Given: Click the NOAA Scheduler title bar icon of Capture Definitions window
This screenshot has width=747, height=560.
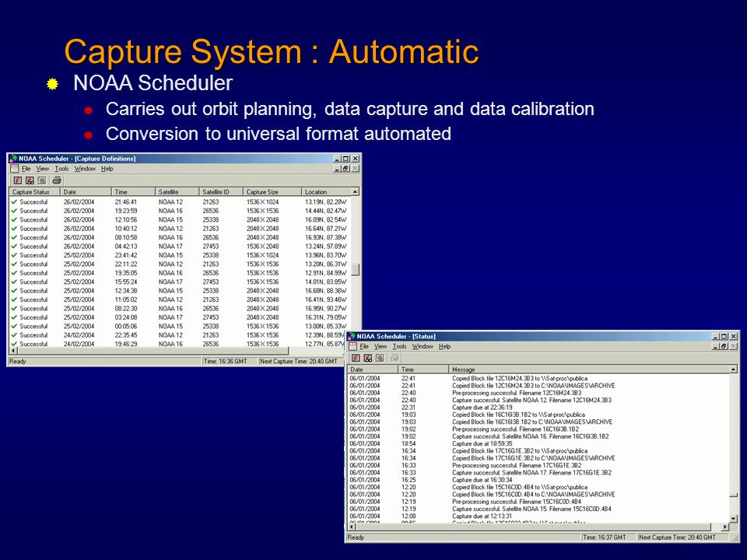Looking at the screenshot, I should click(13, 159).
